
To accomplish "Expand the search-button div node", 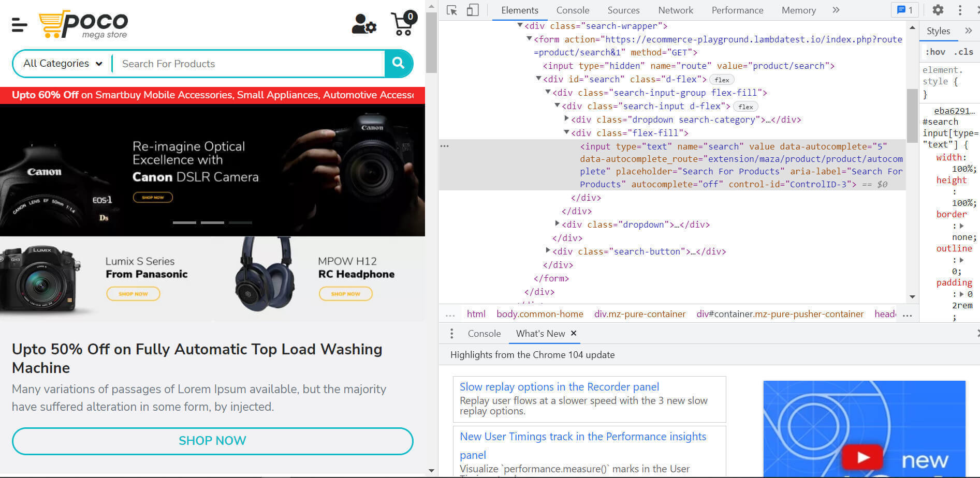I will tap(548, 251).
